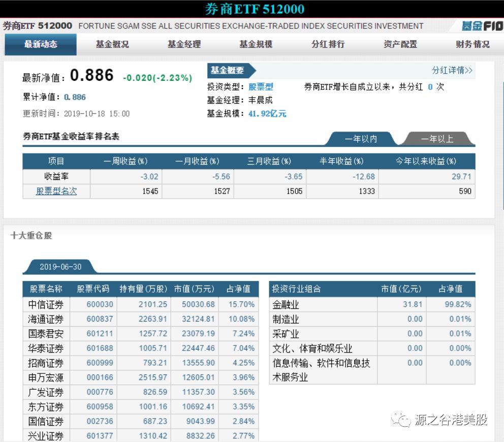Click the half-year return value -12.68
Image resolution: width=504 pixels, height=442 pixels.
(364, 177)
